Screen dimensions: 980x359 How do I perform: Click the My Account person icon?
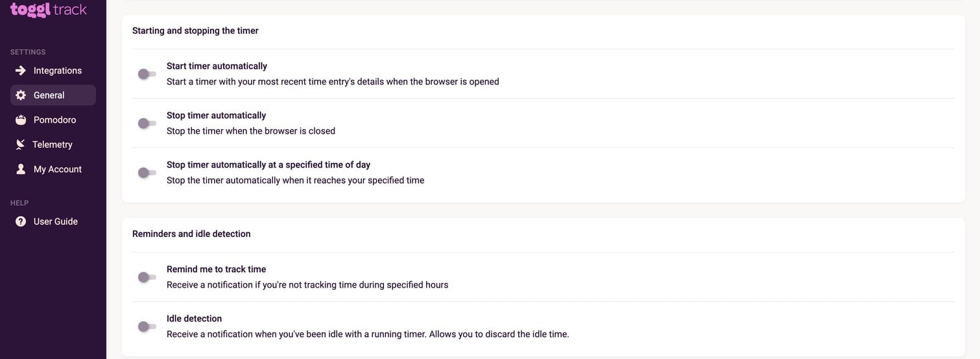[21, 169]
